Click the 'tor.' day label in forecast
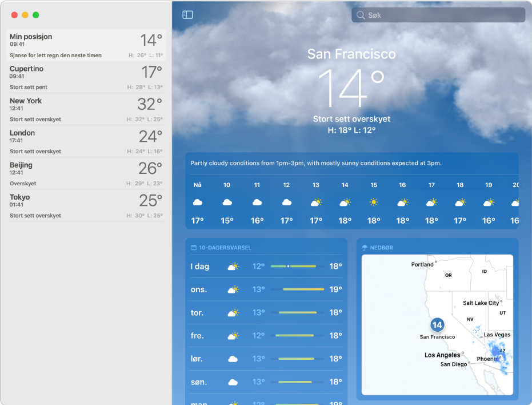Screen dimensions: 532x405 point(197,312)
